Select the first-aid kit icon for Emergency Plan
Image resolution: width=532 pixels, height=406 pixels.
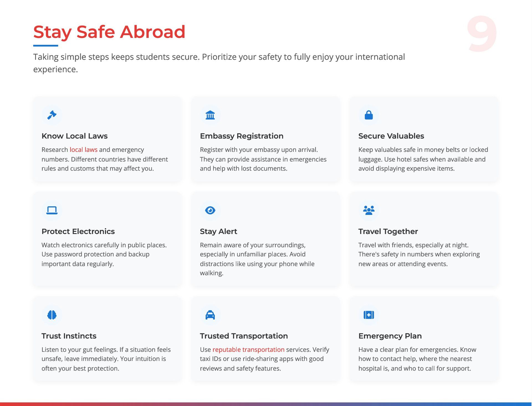pyautogui.click(x=369, y=315)
